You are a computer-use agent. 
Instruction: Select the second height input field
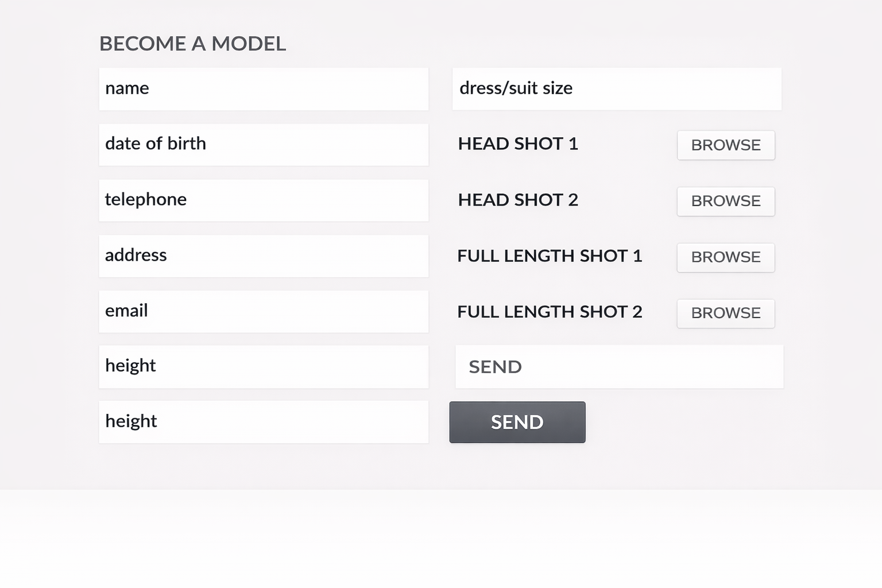[264, 421]
